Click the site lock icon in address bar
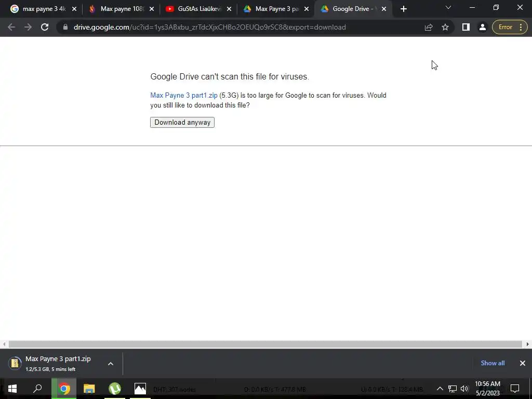The width and height of the screenshot is (532, 399). [x=65, y=27]
